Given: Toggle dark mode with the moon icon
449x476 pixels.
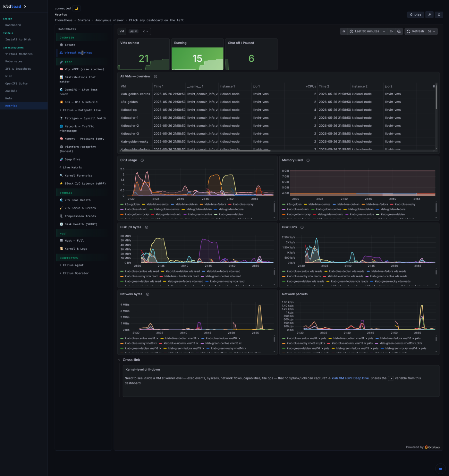Looking at the screenshot, I should pyautogui.click(x=76, y=8).
